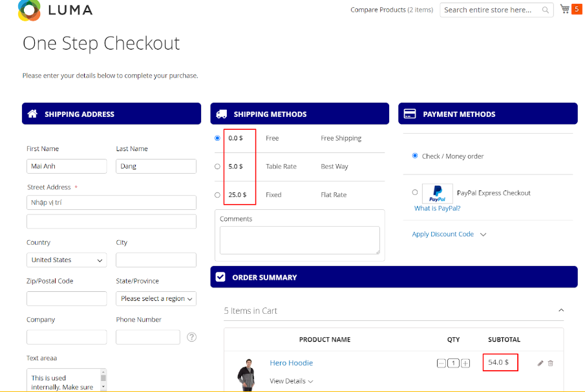Click the Hero Hoodie product thumbnail

click(245, 375)
